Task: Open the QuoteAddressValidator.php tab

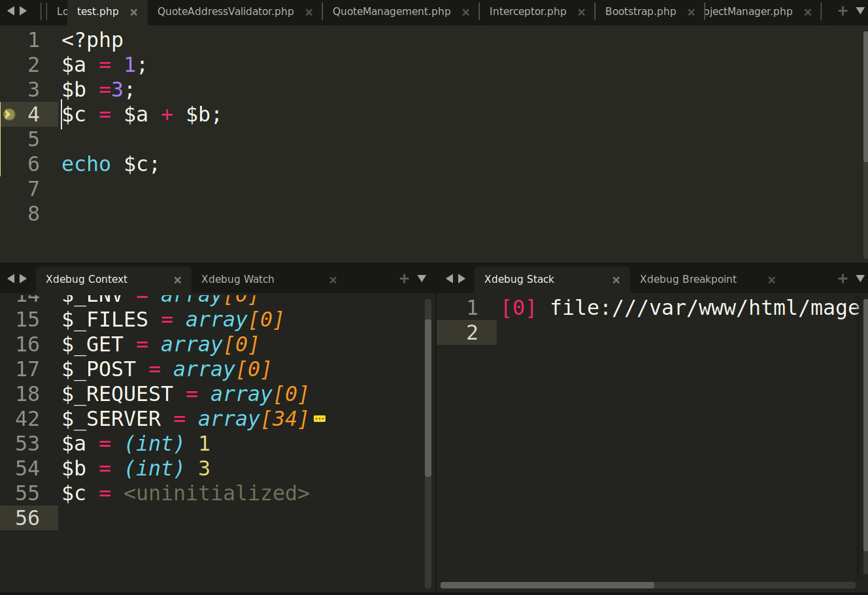Action: (x=225, y=12)
